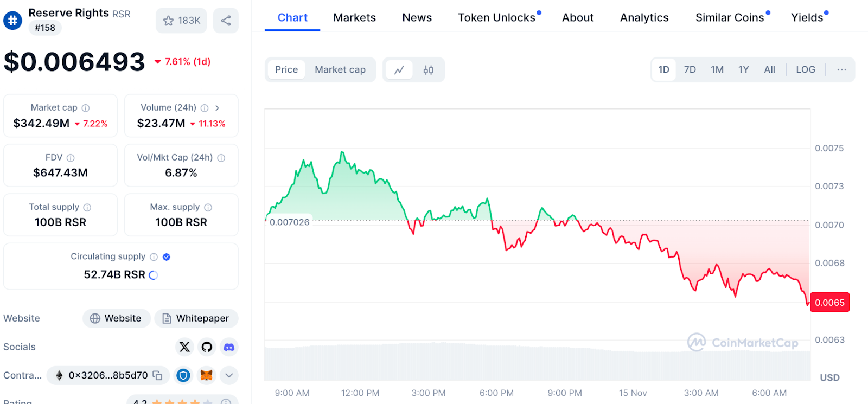Click the blue shield security icon
Screen dimensions: 868x404
(183, 375)
